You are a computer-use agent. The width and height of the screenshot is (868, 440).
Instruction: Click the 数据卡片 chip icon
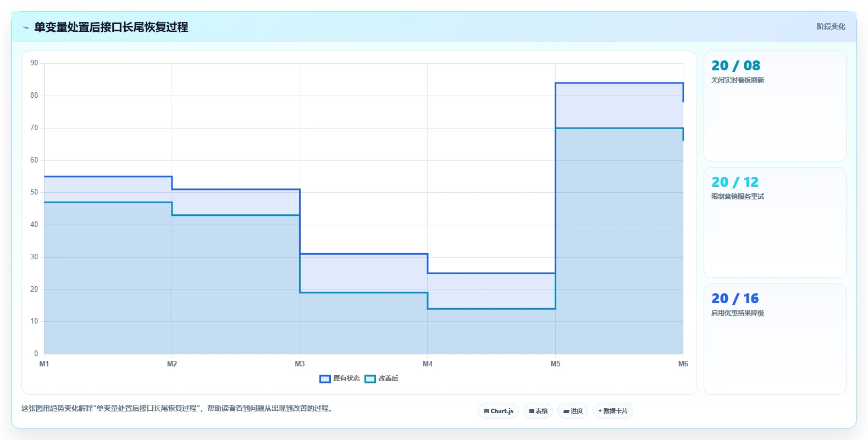point(600,411)
